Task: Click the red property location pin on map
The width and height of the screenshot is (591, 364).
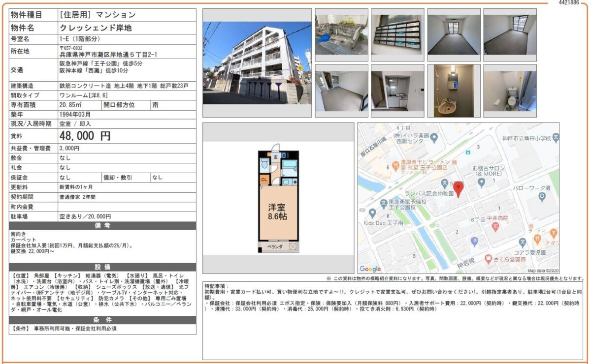Action: 458,188
